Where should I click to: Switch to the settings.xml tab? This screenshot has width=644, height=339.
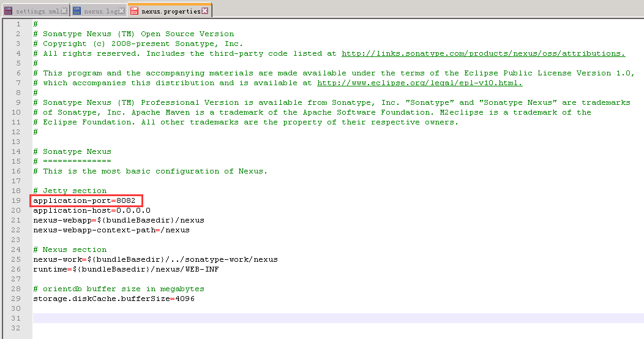click(37, 11)
